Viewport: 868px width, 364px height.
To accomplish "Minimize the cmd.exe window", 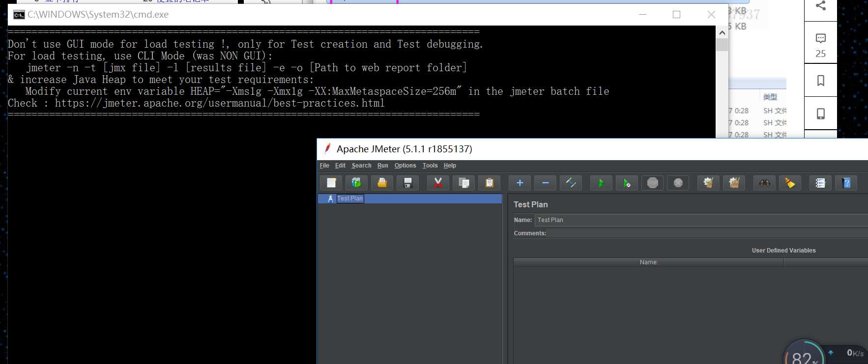I will click(x=642, y=15).
